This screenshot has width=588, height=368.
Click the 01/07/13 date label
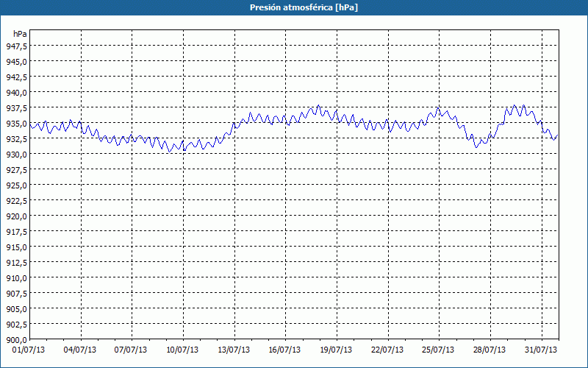point(29,350)
